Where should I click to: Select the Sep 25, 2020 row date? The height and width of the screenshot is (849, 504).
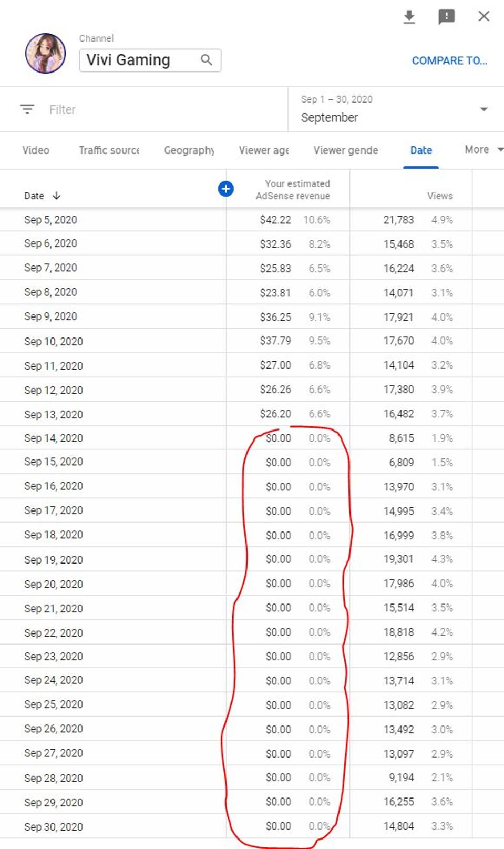54,704
